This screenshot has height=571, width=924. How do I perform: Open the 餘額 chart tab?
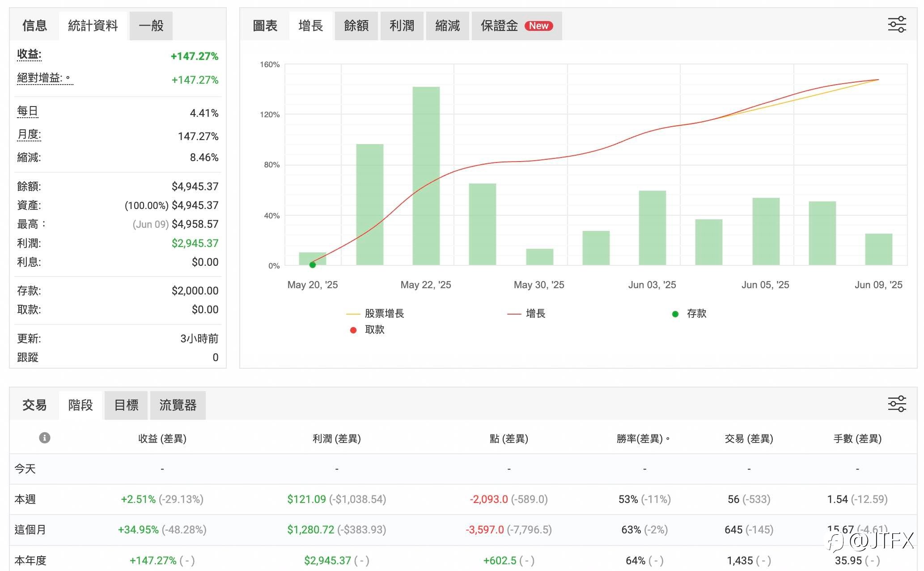(356, 26)
